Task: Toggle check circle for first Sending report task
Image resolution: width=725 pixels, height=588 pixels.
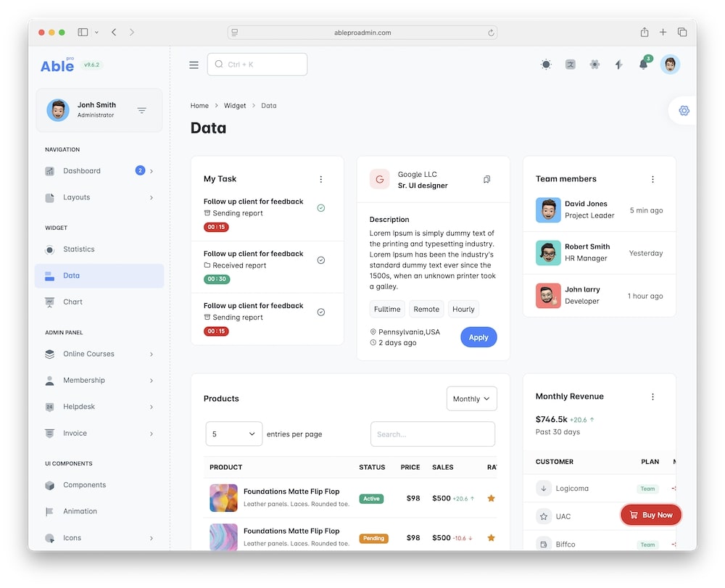Action: pos(321,208)
